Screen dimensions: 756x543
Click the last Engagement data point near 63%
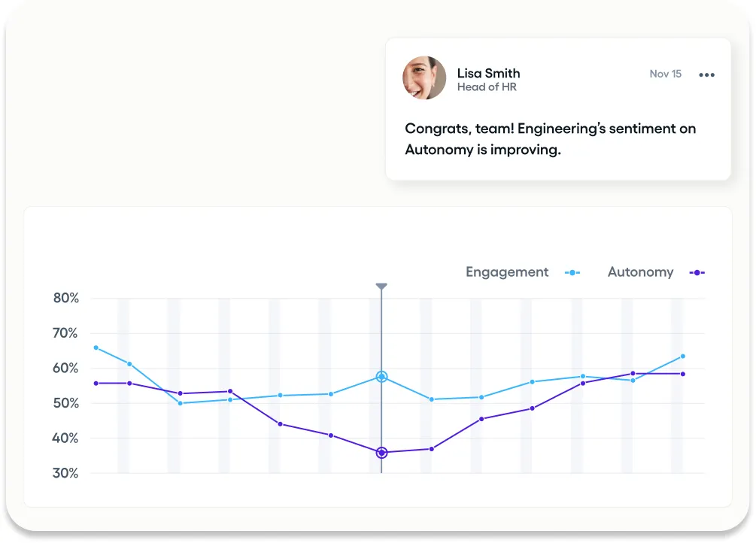[x=683, y=356]
